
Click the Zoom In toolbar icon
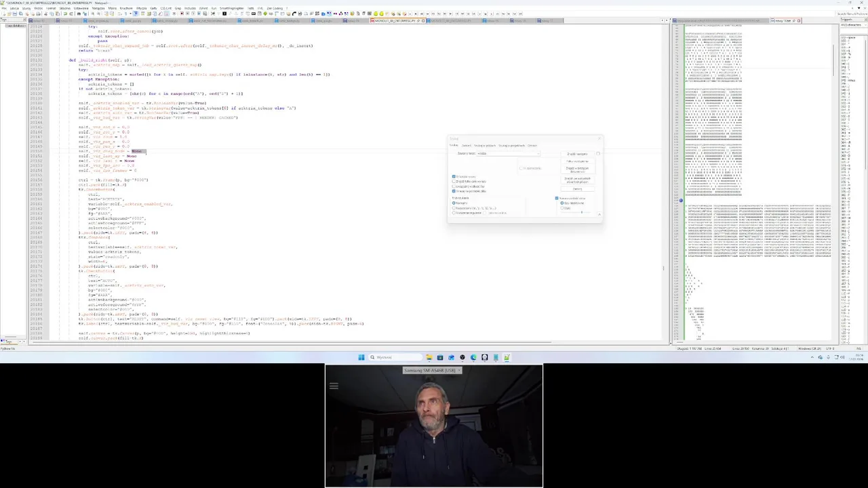92,14
